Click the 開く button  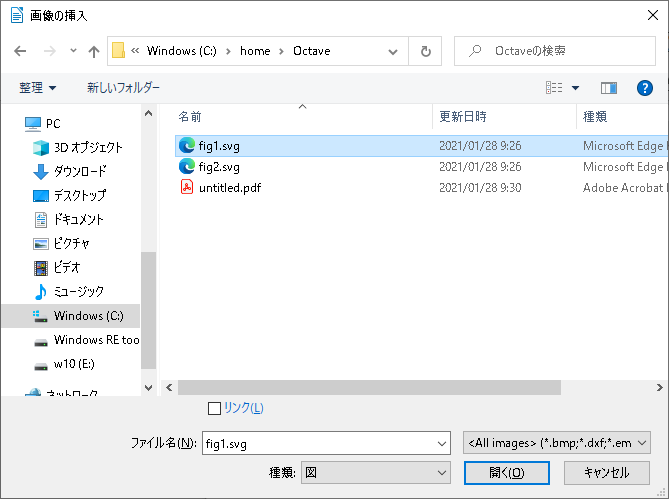coord(507,473)
